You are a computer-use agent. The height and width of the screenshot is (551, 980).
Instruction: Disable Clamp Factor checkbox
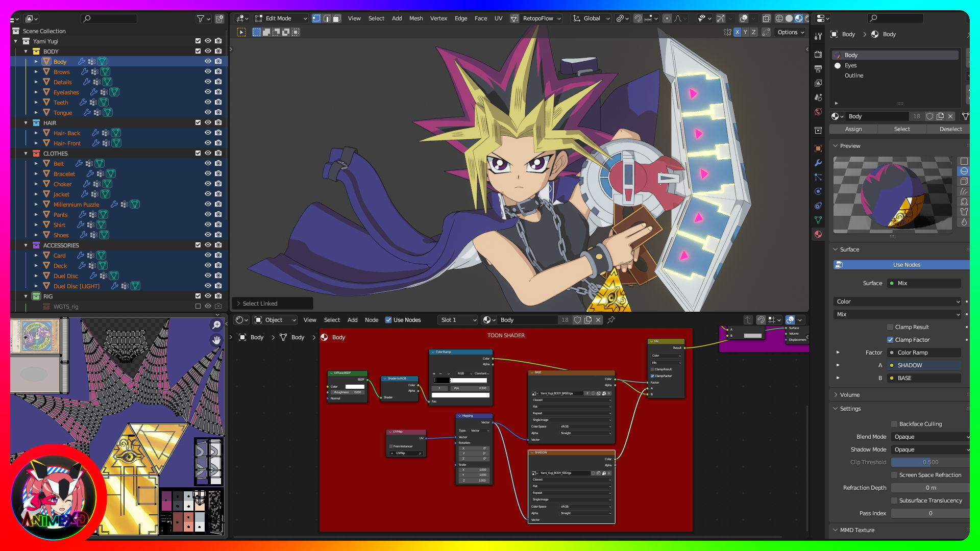click(x=890, y=340)
